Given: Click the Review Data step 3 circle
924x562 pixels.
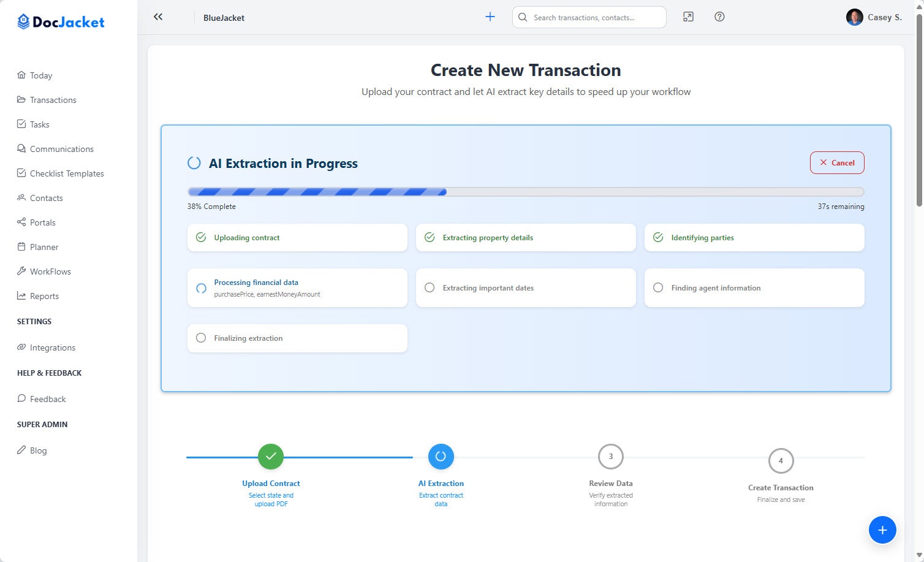Looking at the screenshot, I should click(611, 456).
